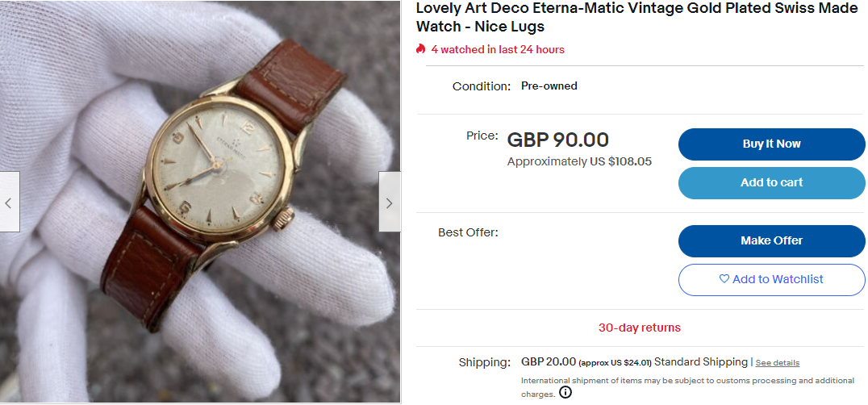Click the heart icon on Add to Watchlist
The width and height of the screenshot is (868, 405).
(724, 279)
